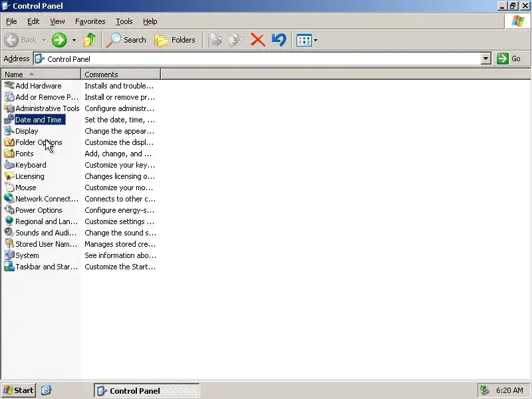Select the Add or Remove Programs icon

[9, 97]
